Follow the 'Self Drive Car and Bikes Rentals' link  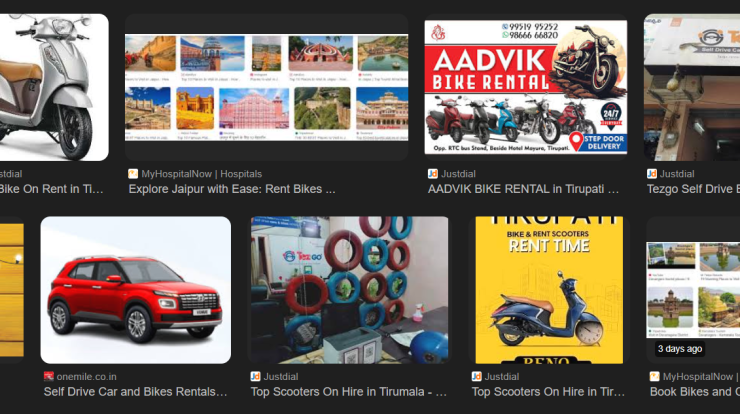click(x=135, y=391)
